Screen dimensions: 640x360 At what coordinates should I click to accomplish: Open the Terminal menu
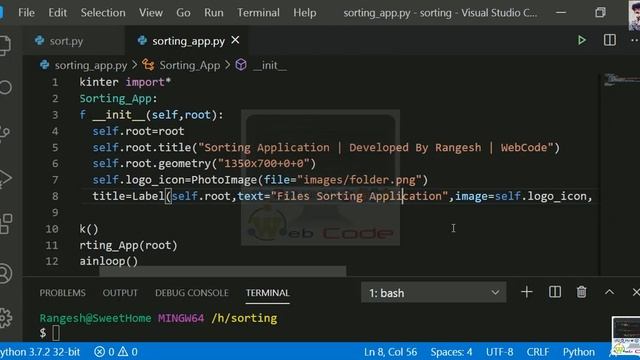[258, 13]
